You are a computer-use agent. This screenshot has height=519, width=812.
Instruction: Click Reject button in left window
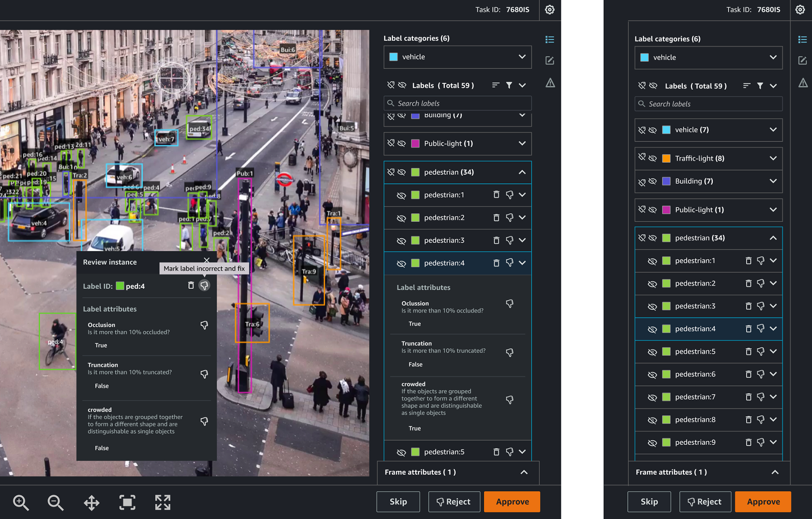454,502
